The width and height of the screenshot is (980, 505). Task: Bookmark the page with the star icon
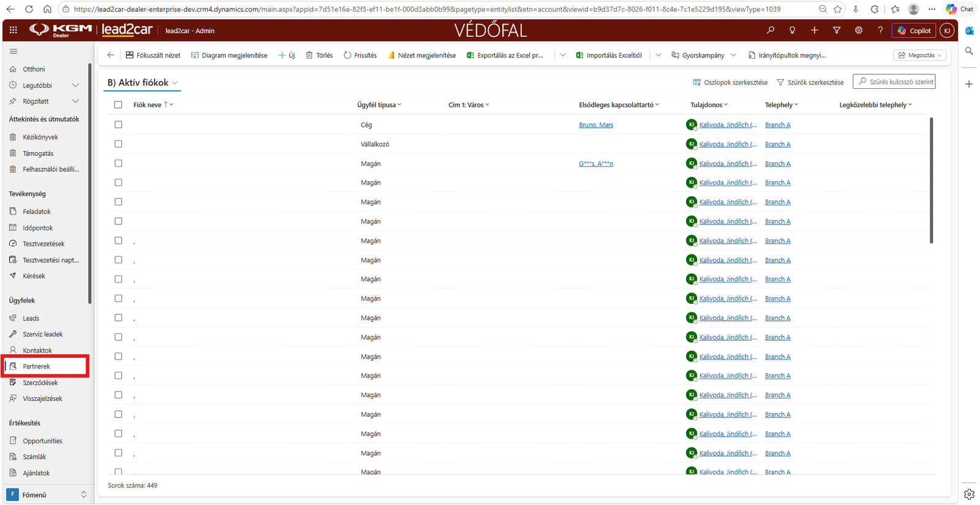838,9
